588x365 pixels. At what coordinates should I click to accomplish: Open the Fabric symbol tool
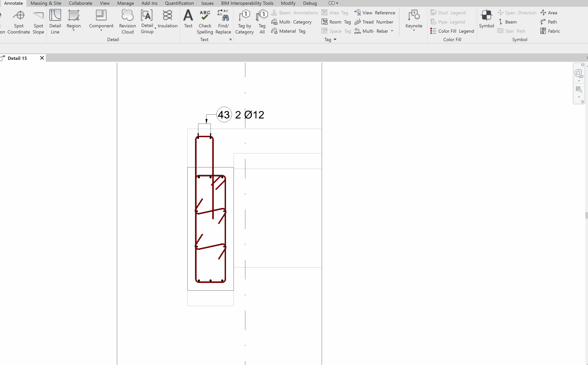point(550,31)
